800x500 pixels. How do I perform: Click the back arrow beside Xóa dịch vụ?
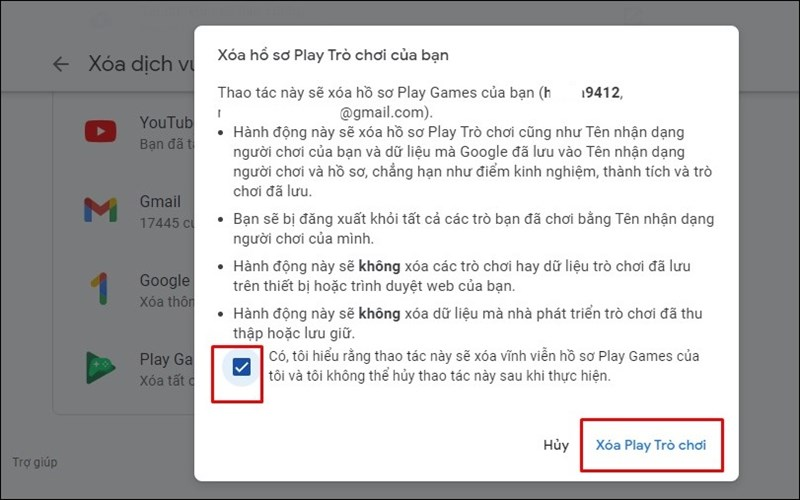[61, 64]
